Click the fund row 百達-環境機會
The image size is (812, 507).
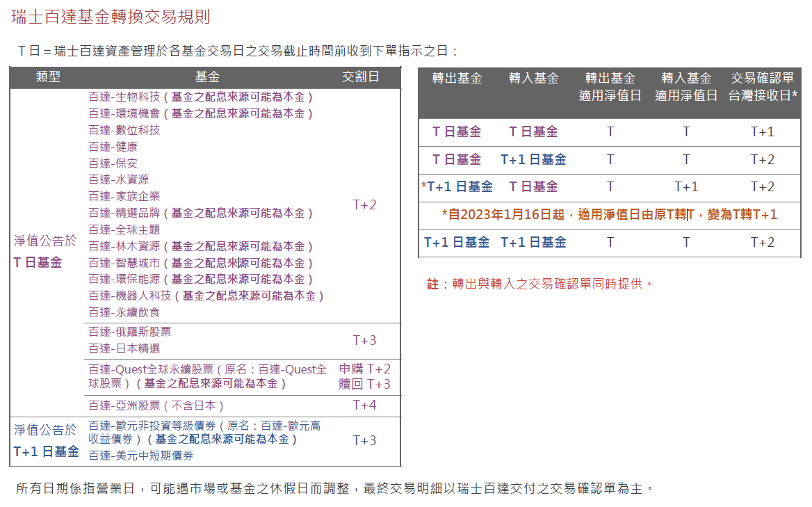(200, 114)
